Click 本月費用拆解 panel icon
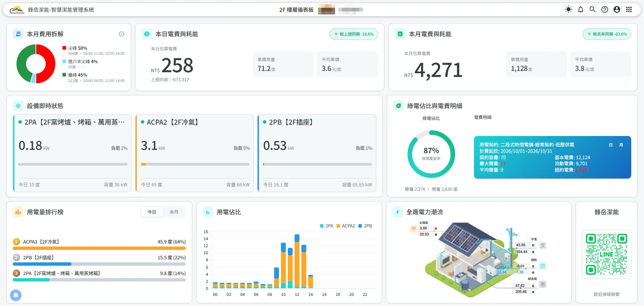Viewport: 644px width, 306px height. [x=18, y=34]
